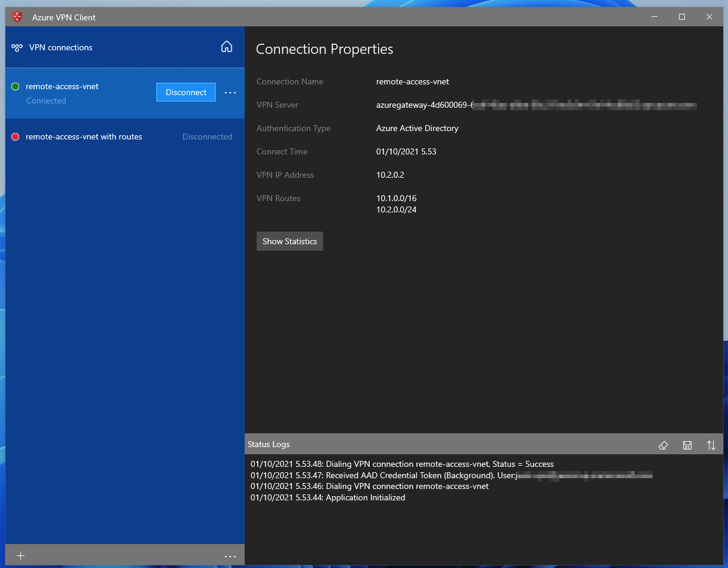
Task: Click the 5.53.46 dialing log entry
Action: [x=370, y=486]
